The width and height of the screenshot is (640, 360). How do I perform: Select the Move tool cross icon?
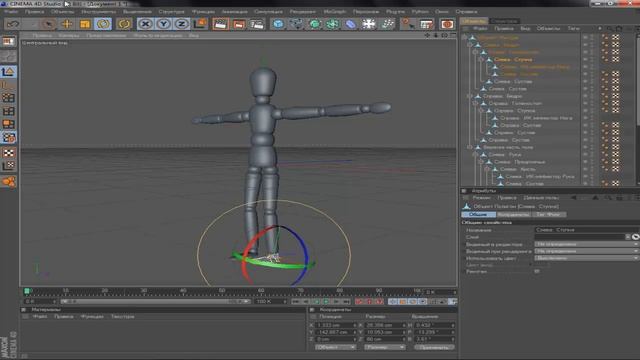tap(67, 24)
